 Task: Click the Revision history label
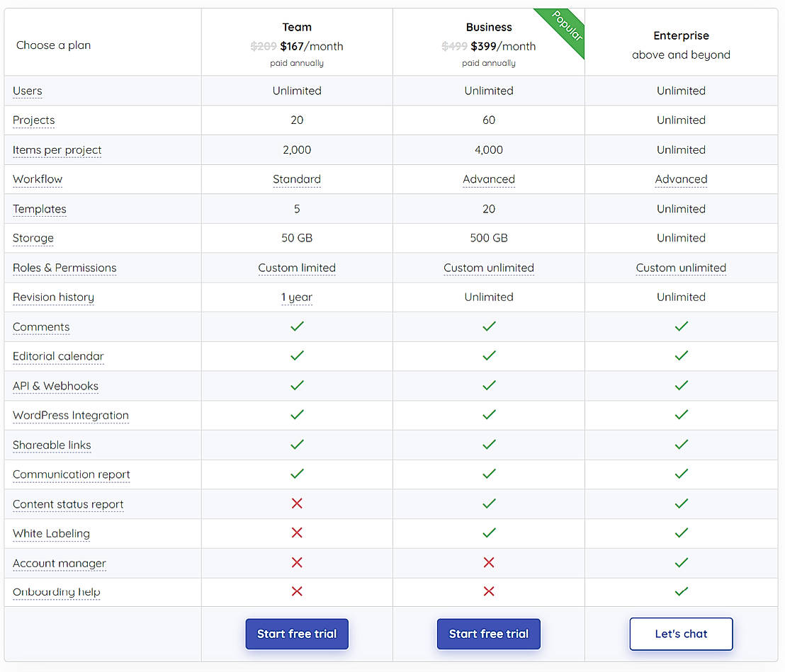click(x=54, y=297)
